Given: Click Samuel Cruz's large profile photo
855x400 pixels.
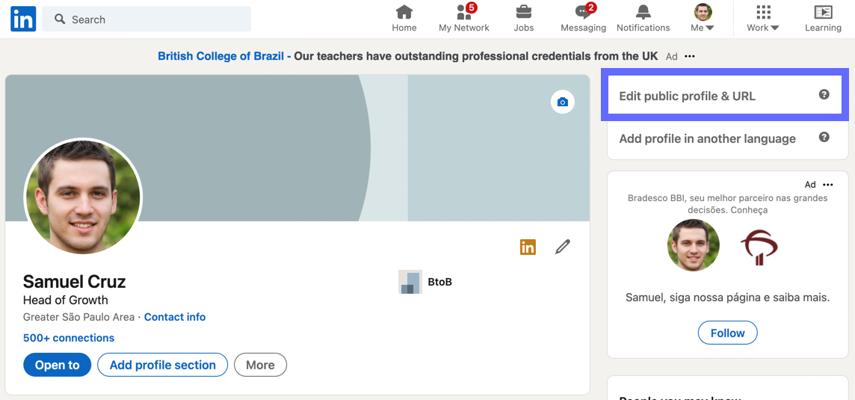Looking at the screenshot, I should click(x=83, y=195).
